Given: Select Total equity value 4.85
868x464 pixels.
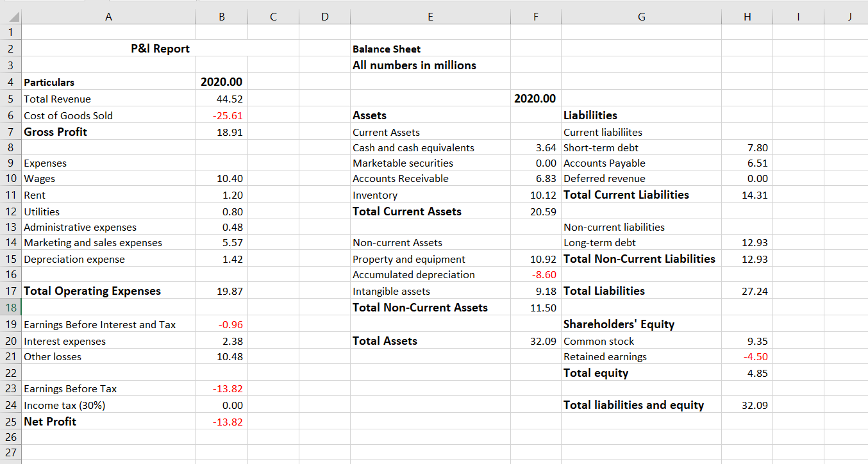Looking at the screenshot, I should pos(747,373).
